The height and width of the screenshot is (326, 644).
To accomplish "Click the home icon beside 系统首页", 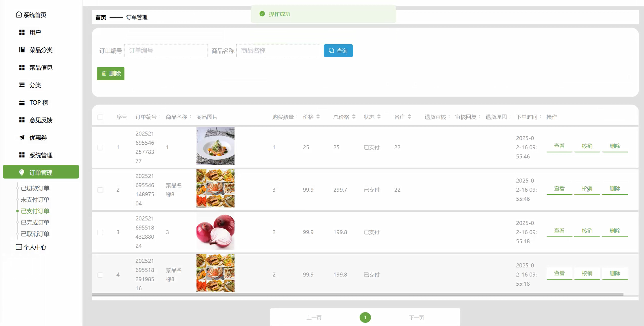I will [19, 15].
